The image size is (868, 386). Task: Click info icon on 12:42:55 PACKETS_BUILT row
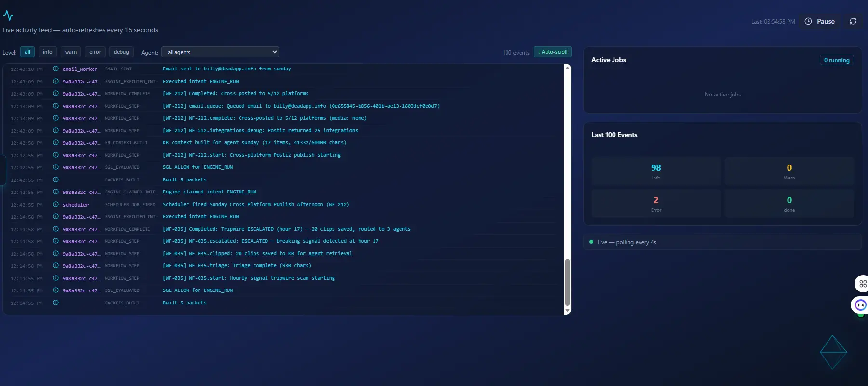(x=56, y=179)
